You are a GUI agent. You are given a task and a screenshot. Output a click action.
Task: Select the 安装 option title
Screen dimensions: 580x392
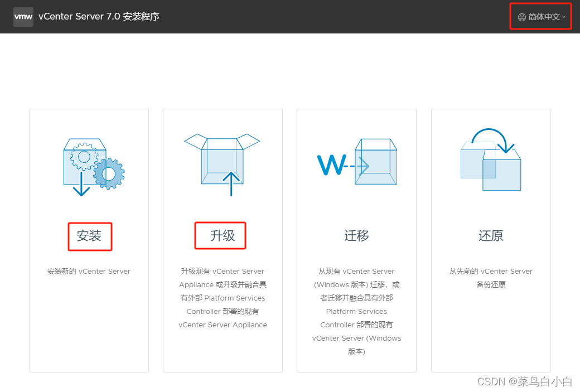click(x=89, y=236)
